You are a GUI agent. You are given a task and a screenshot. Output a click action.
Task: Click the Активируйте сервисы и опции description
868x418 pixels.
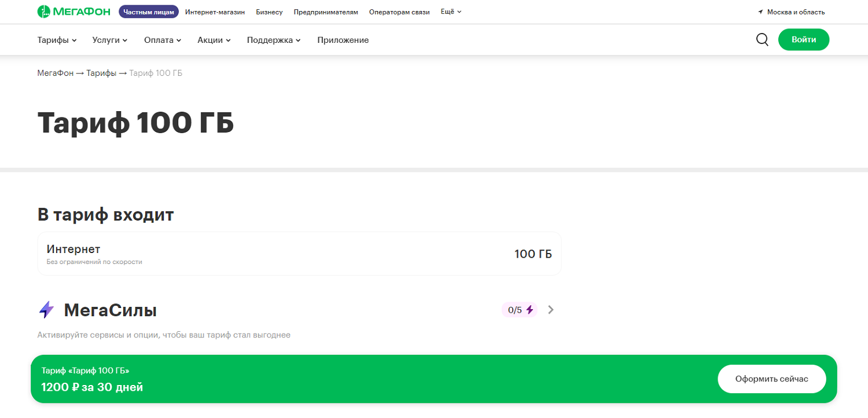point(164,335)
